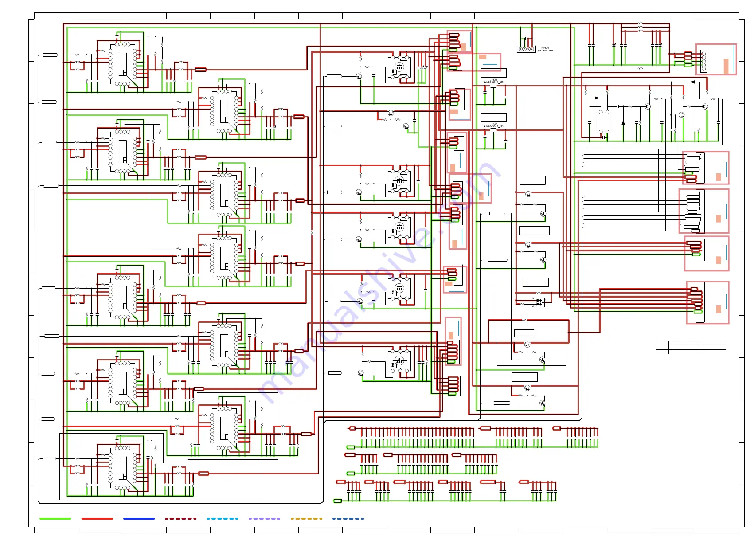Click pin 1 of the four-pin connector

(520, 49)
